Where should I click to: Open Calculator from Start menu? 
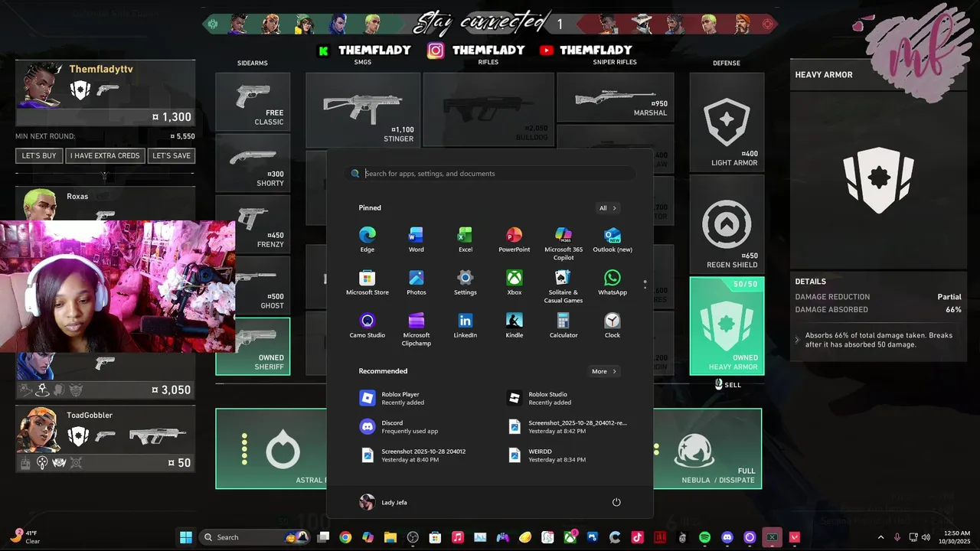point(563,325)
